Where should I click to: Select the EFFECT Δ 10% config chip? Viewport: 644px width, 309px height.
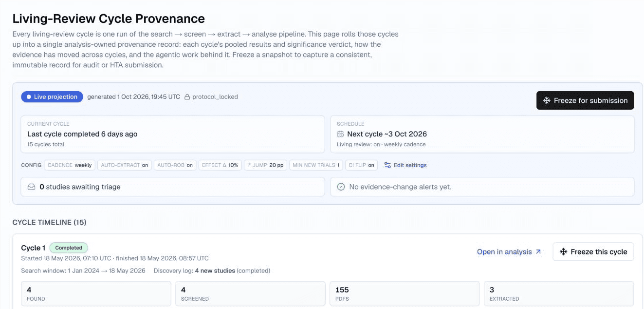pos(220,165)
